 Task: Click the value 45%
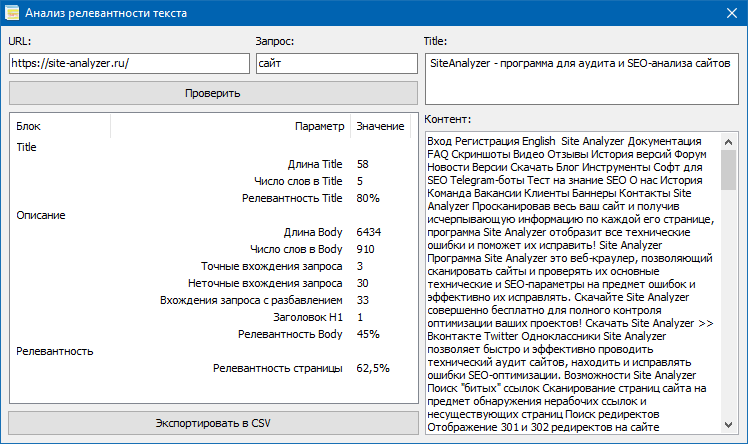368,334
